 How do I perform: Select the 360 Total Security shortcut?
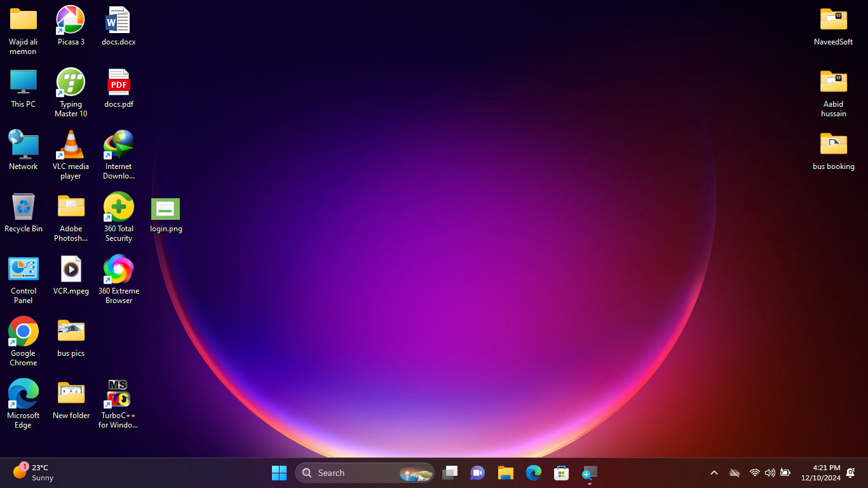point(119,208)
